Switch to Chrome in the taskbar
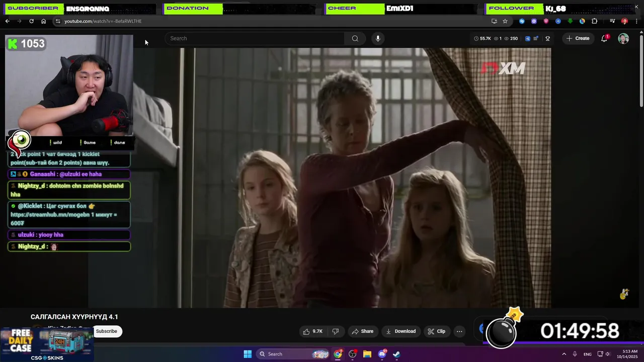 point(338,354)
